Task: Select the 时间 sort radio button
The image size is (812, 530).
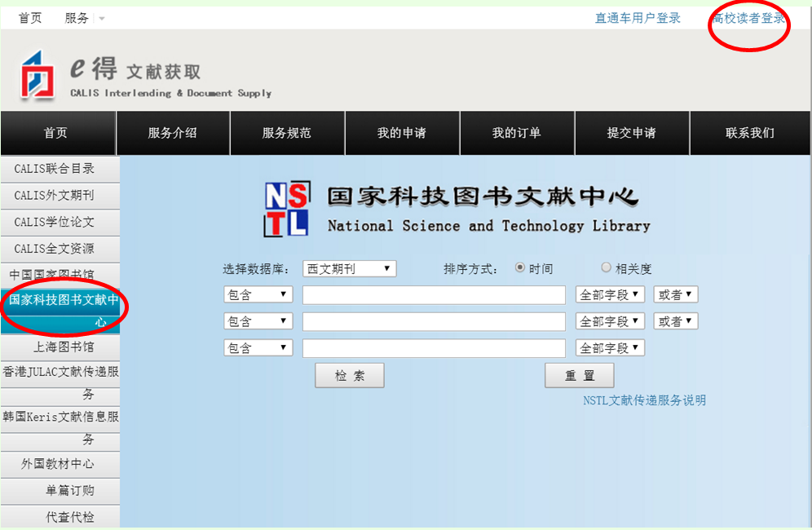Action: point(520,267)
